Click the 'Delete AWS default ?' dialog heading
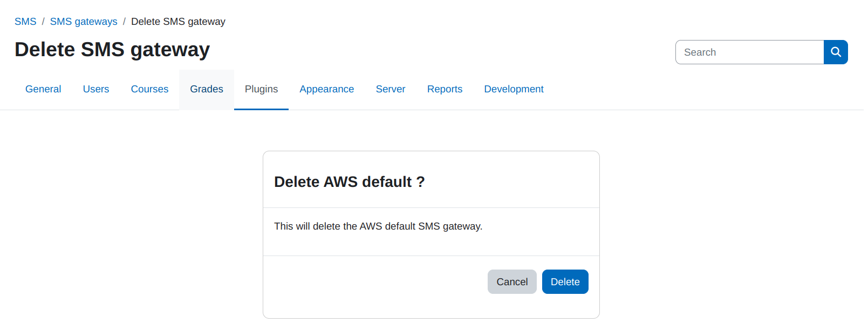Viewport: 868px width, 336px height. 350,182
